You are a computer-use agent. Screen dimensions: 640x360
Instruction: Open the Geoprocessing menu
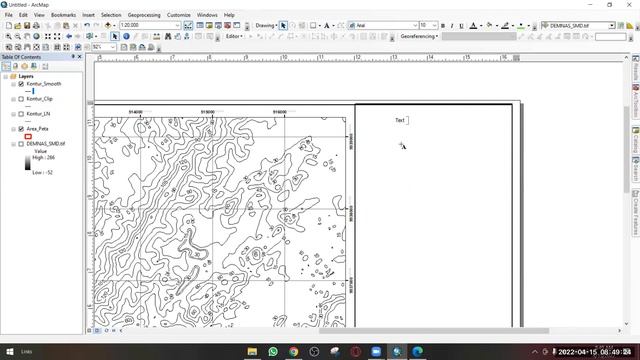(x=144, y=15)
